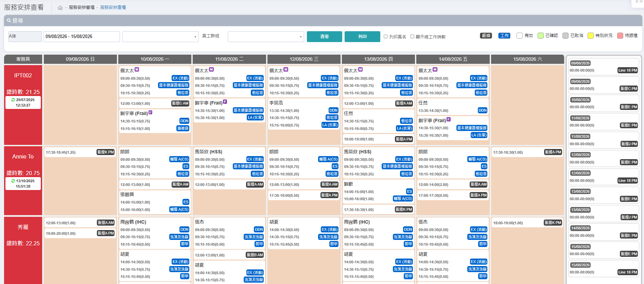The height and width of the screenshot is (284, 644).
Task: Click the 查看 button
Action: pyautogui.click(x=325, y=37)
